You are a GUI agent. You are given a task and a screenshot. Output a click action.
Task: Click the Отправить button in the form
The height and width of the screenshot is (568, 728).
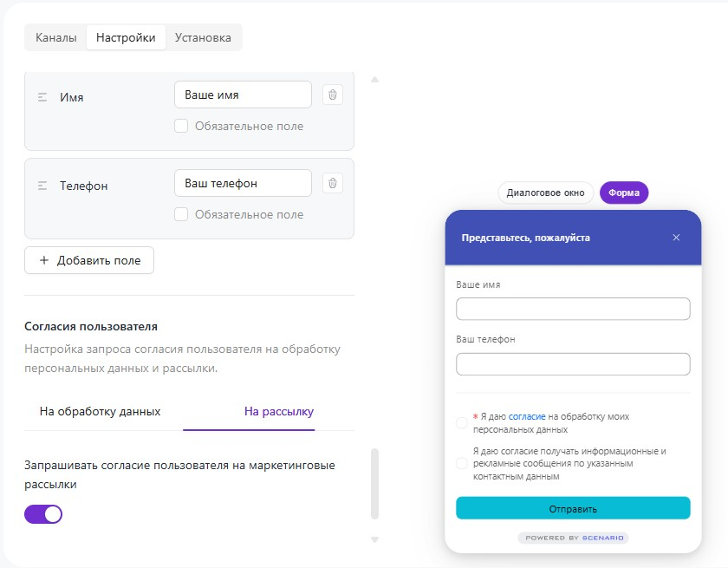[573, 508]
